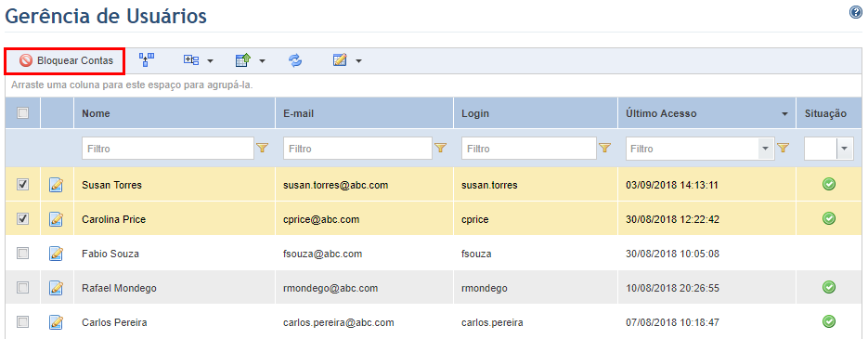Click the filter funnel icon for Último Acesso
868x339 pixels.
tap(783, 148)
